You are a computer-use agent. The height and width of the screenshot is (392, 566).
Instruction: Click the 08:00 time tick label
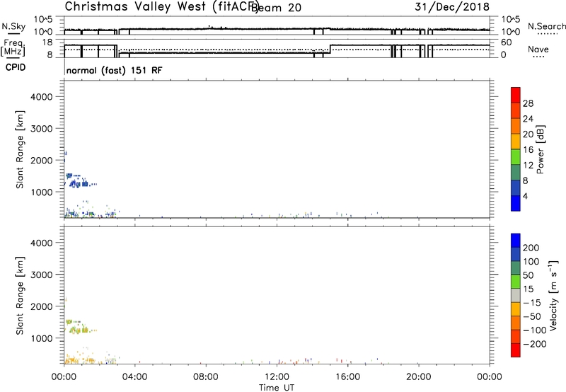206,377
